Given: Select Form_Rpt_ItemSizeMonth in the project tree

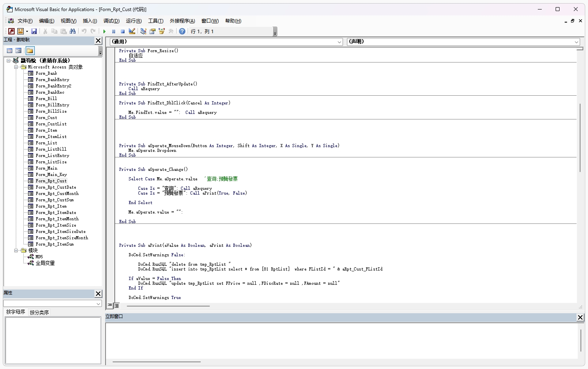Looking at the screenshot, I should tap(62, 238).
